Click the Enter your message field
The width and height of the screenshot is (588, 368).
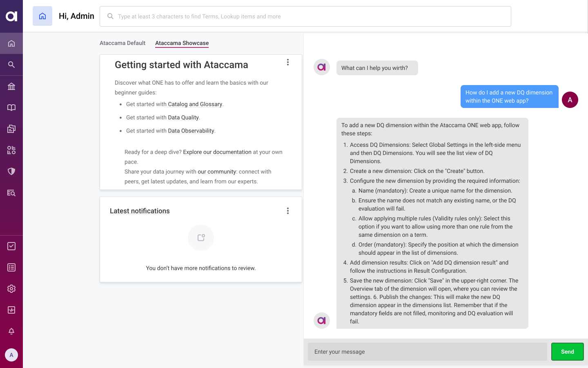[x=427, y=352]
